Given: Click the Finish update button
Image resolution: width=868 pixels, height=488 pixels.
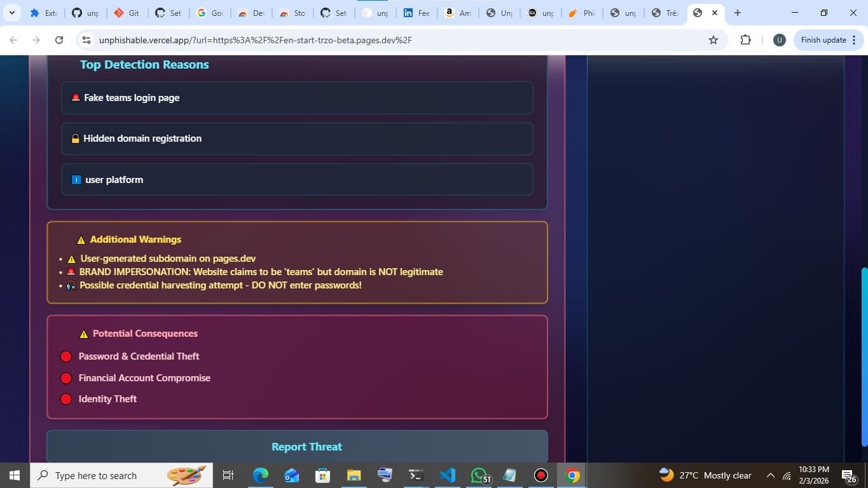Looking at the screenshot, I should [x=823, y=39].
